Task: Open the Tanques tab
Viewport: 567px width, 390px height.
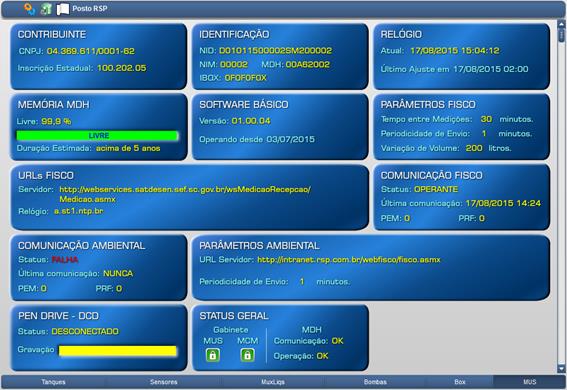Action: (54, 382)
